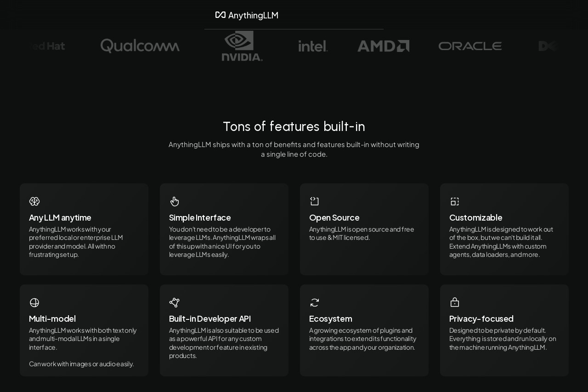Click the 'You don't need to be a developer' description

coord(222,242)
